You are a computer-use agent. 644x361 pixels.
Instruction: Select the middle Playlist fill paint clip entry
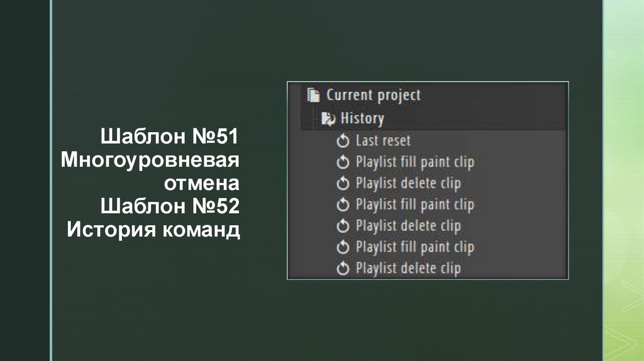(x=414, y=205)
